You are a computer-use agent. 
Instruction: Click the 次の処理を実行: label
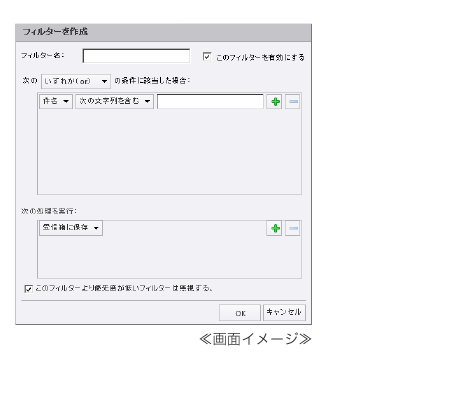coord(49,211)
